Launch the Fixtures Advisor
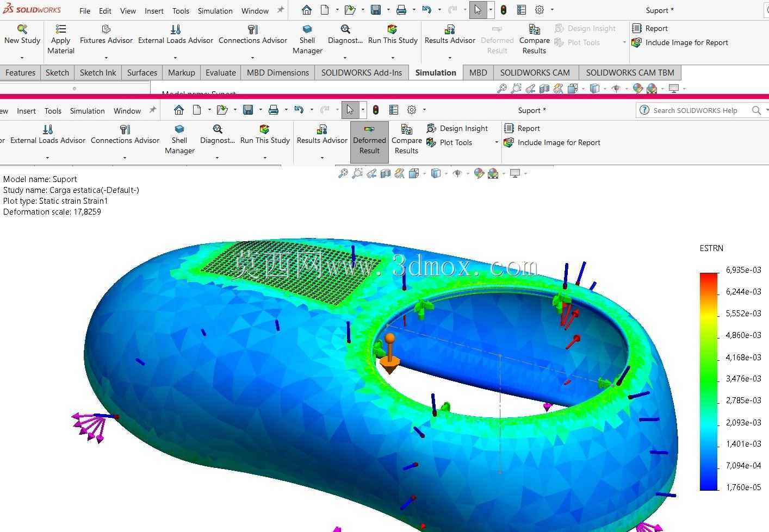 (106, 35)
